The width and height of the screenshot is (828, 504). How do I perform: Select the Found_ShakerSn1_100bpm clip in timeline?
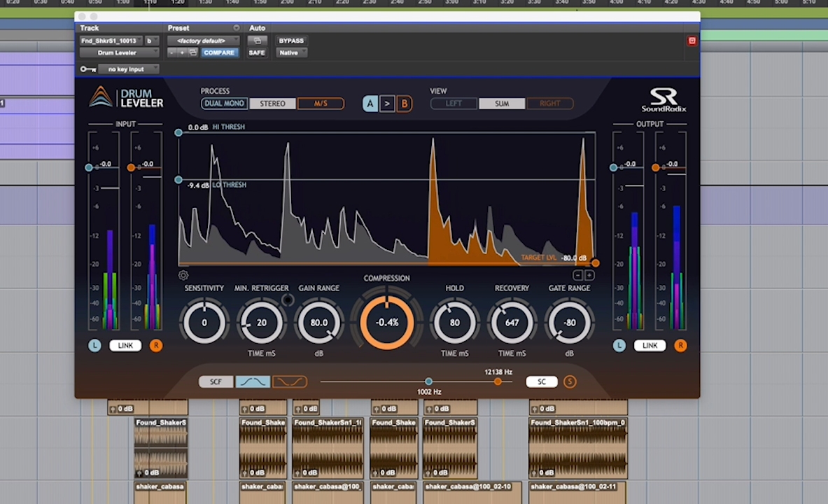tap(578, 449)
